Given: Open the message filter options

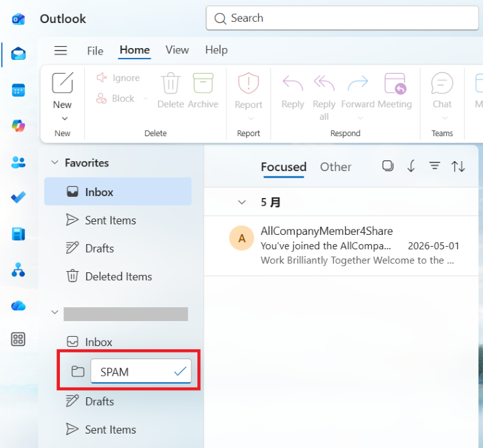Looking at the screenshot, I should [x=435, y=166].
